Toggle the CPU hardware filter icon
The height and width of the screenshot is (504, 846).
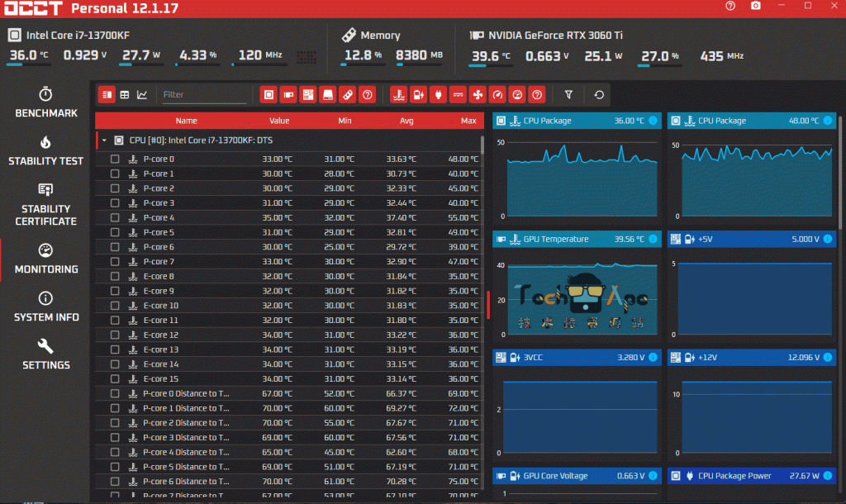[268, 95]
